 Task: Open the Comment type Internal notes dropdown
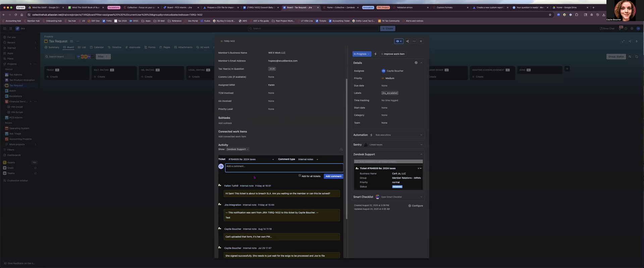click(x=308, y=159)
